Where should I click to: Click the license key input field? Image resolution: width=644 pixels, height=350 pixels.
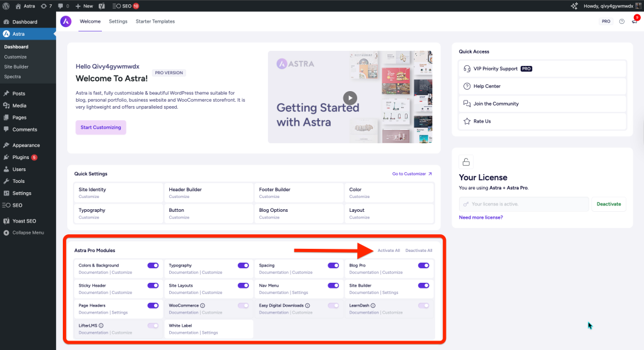click(524, 204)
